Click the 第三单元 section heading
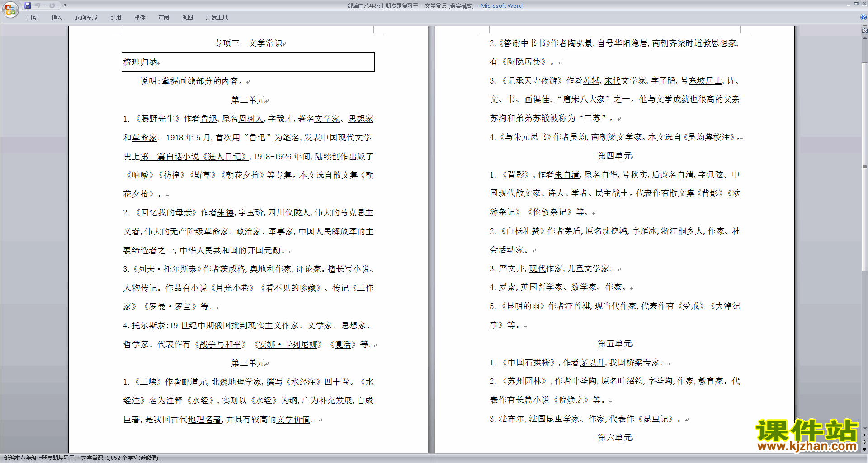The height and width of the screenshot is (463, 868). [x=248, y=363]
